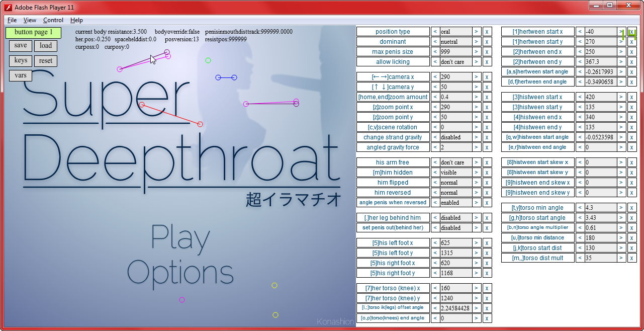Click the Adobe Flash Player title bar icon
The image size is (644, 331).
(8, 7)
